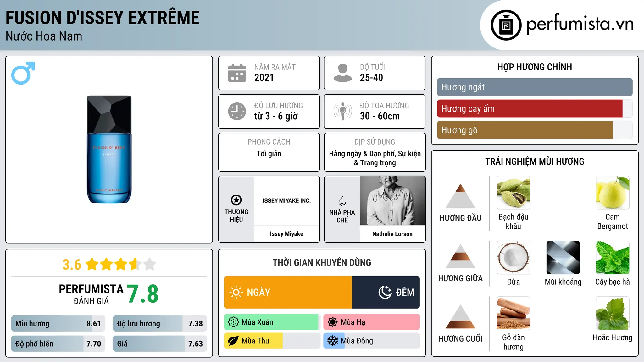644x362 pixels.
Task: Click the 2021 release year value
Action: click(x=264, y=78)
